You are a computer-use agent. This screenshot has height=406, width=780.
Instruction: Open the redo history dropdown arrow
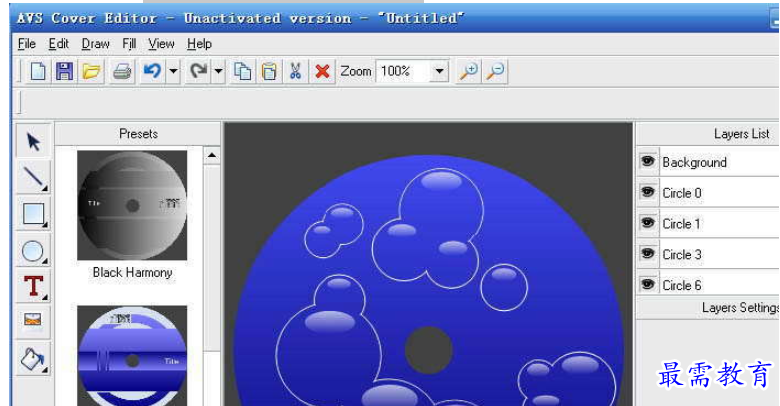pos(218,71)
